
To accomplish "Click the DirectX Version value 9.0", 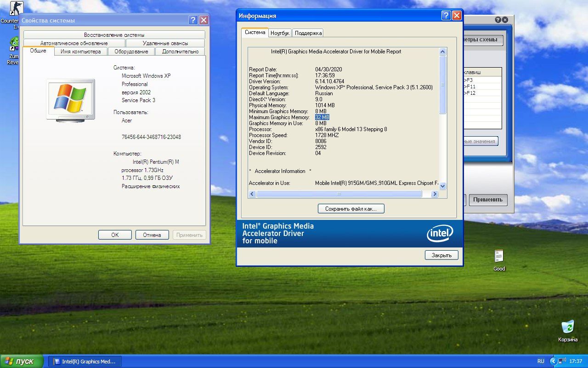I will [319, 99].
